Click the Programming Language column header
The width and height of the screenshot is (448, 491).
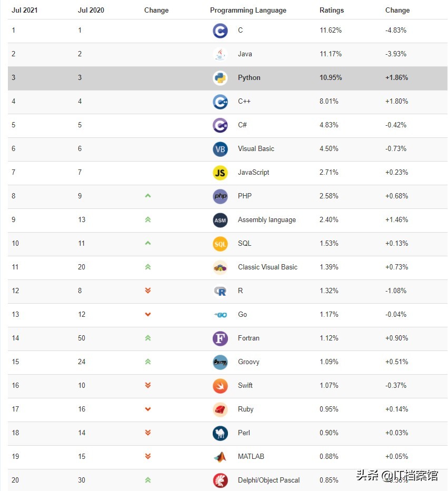248,10
